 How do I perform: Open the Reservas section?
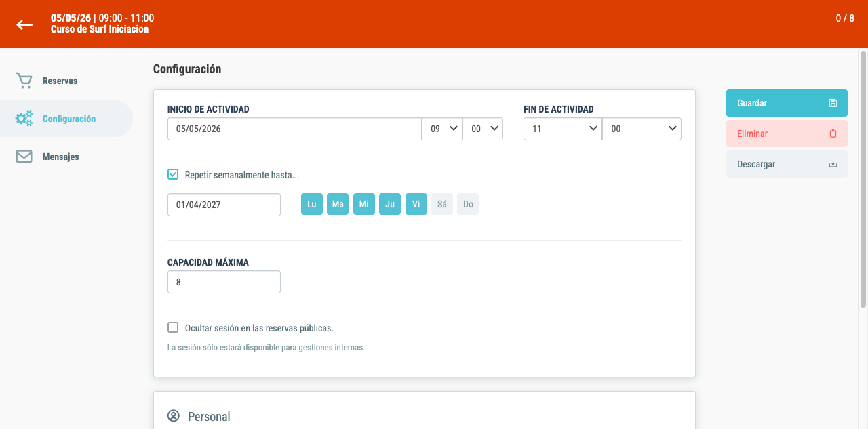click(x=66, y=81)
